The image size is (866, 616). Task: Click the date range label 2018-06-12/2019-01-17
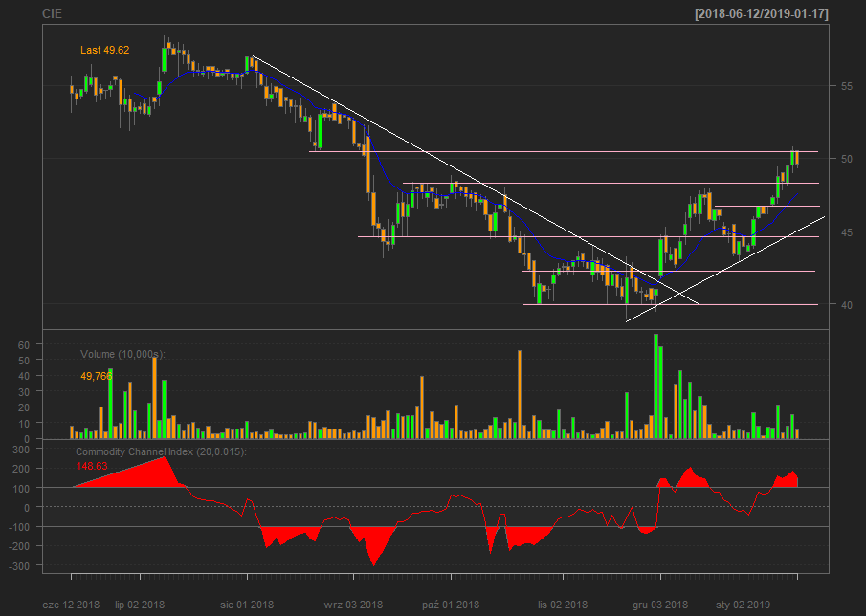(x=762, y=13)
